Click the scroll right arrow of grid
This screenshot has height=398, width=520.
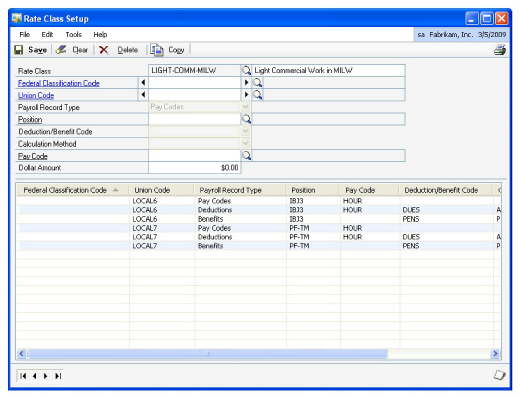495,353
